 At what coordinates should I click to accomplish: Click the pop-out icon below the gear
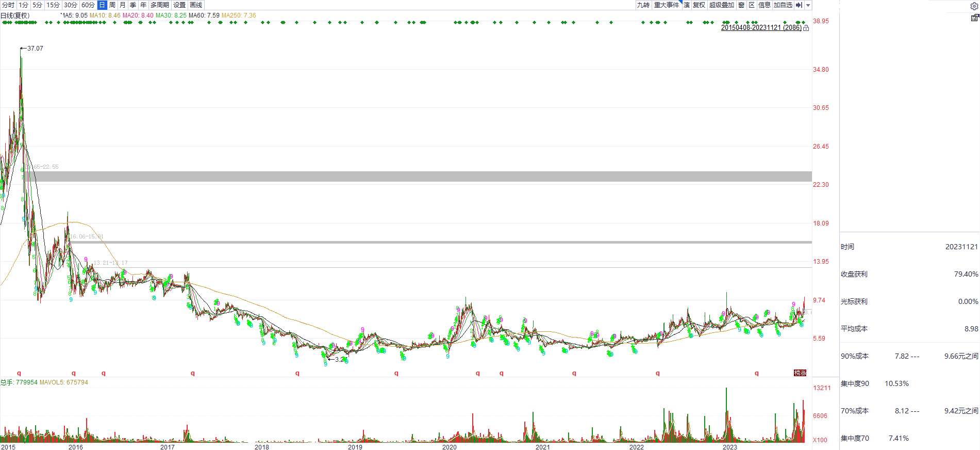974,18
